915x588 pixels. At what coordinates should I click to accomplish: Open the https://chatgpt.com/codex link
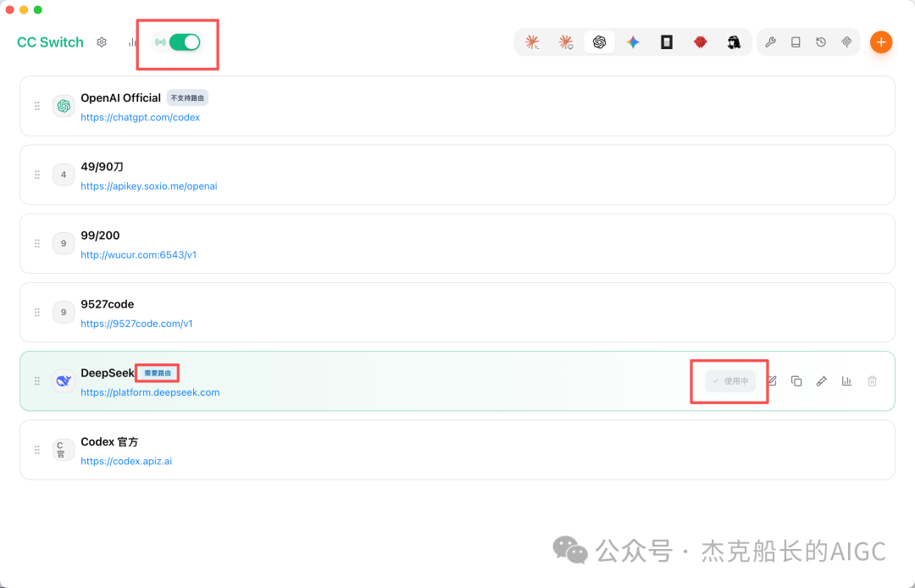[x=140, y=117]
